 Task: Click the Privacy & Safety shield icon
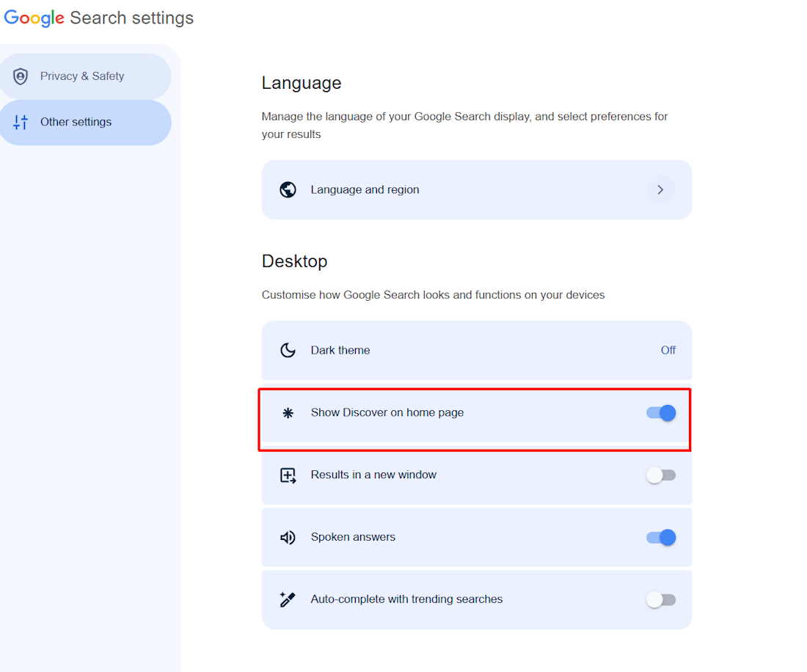click(x=20, y=76)
